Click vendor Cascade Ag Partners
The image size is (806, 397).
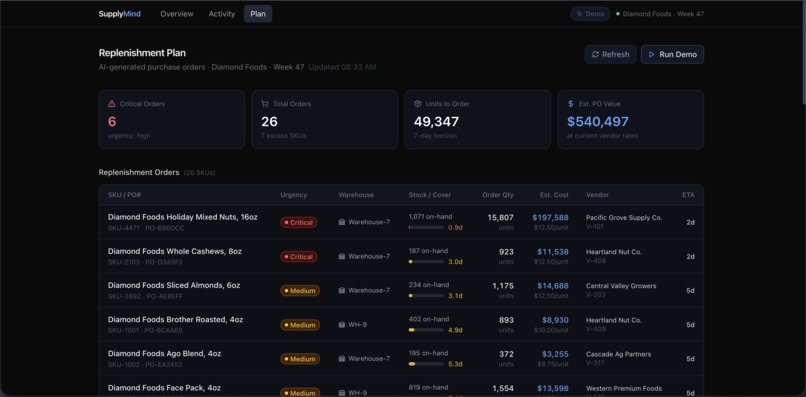pyautogui.click(x=618, y=354)
